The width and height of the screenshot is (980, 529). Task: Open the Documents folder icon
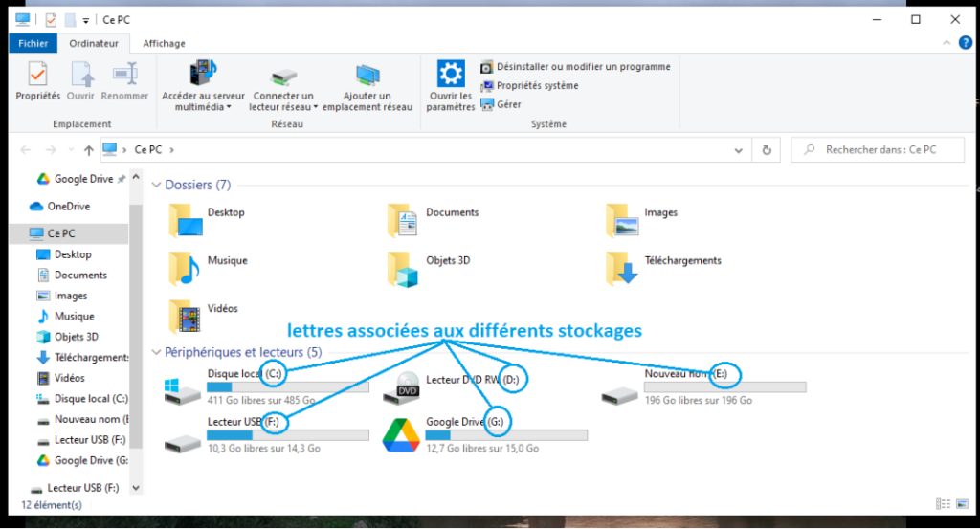coord(402,220)
